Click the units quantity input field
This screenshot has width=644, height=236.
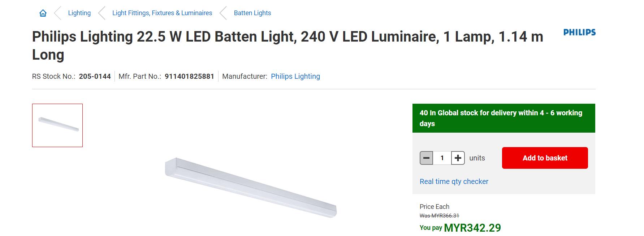tap(442, 158)
